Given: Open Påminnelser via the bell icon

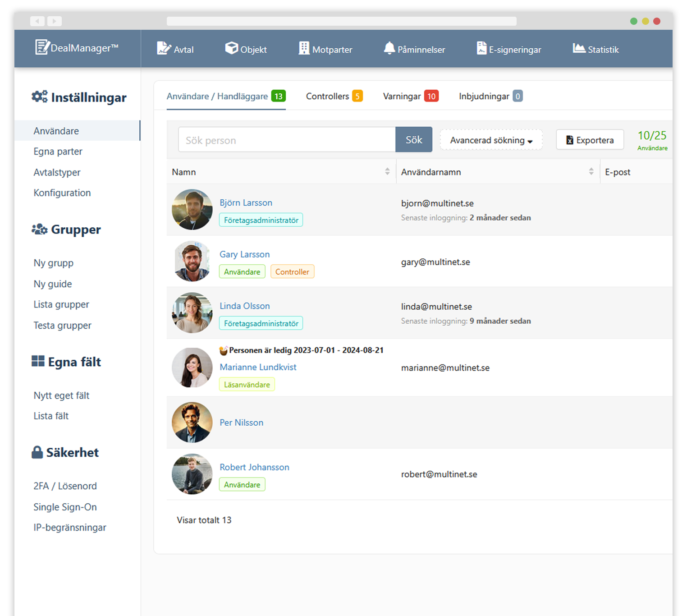Looking at the screenshot, I should [389, 48].
